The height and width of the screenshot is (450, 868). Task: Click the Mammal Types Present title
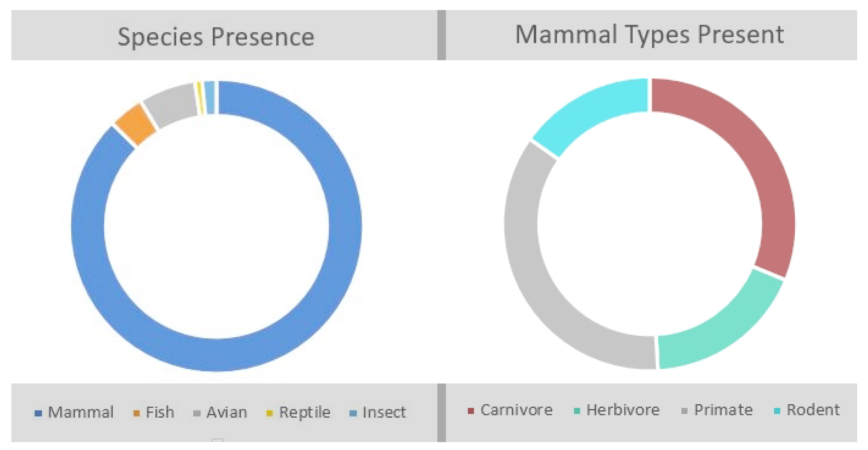click(650, 35)
